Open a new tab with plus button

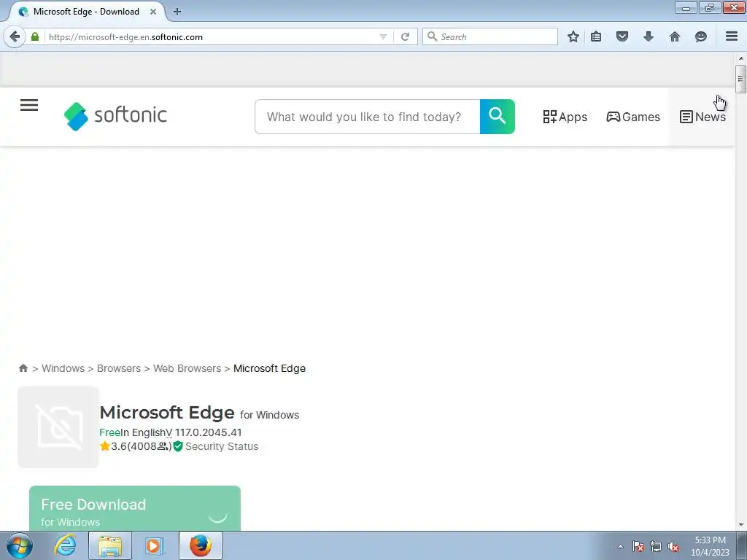pyautogui.click(x=177, y=12)
